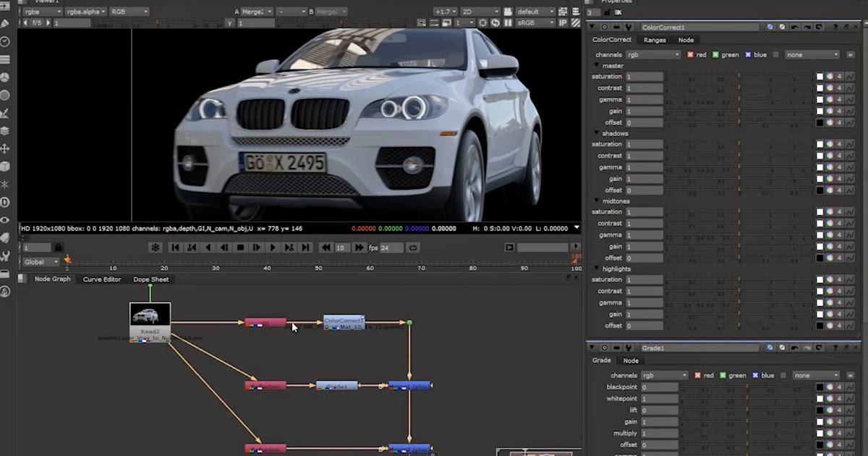Open the Deep nodes D icon
Image resolution: width=868 pixels, height=456 pixels.
click(5, 202)
